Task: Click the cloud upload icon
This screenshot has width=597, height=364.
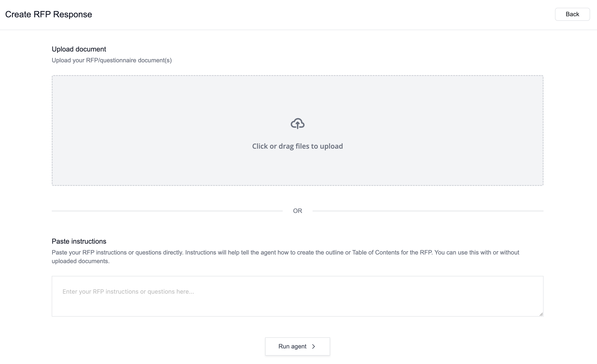Action: pos(298,124)
